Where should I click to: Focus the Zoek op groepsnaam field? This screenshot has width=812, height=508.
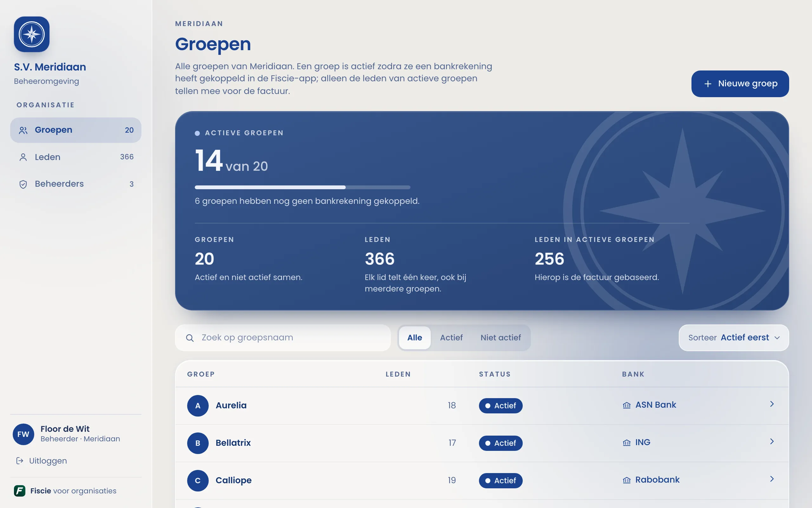(283, 338)
